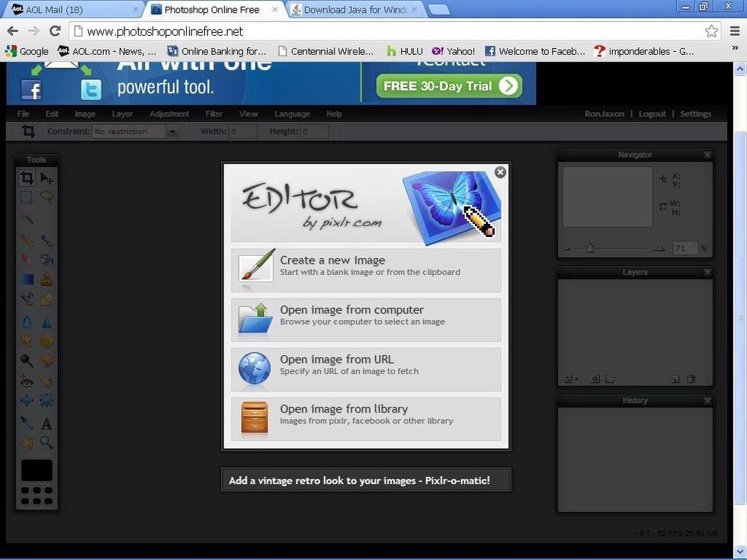Screen dimensions: 747x560
Task: Select the Hand pan tool
Action: pyautogui.click(x=27, y=443)
